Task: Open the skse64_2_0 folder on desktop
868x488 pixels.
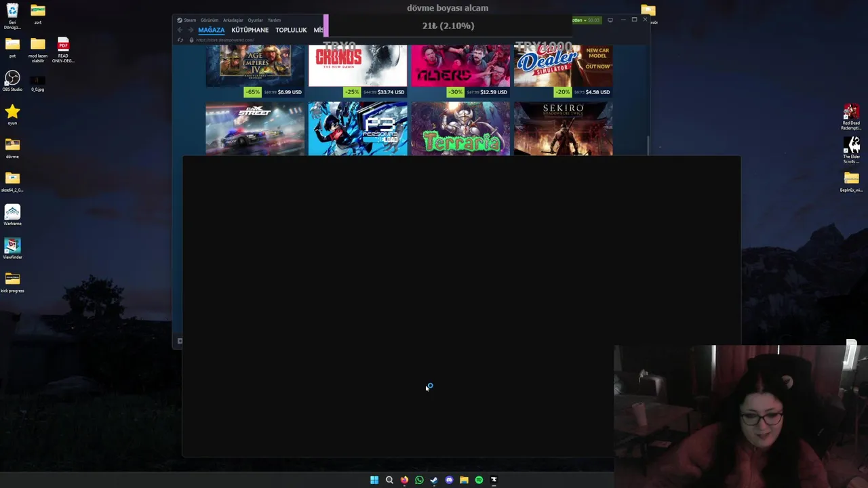Action: pyautogui.click(x=12, y=181)
